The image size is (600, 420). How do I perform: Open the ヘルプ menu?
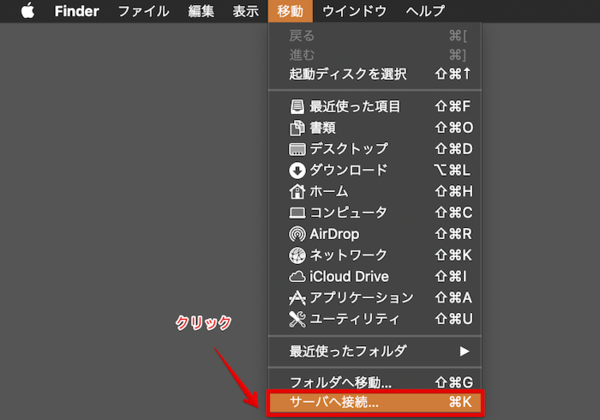tap(425, 11)
